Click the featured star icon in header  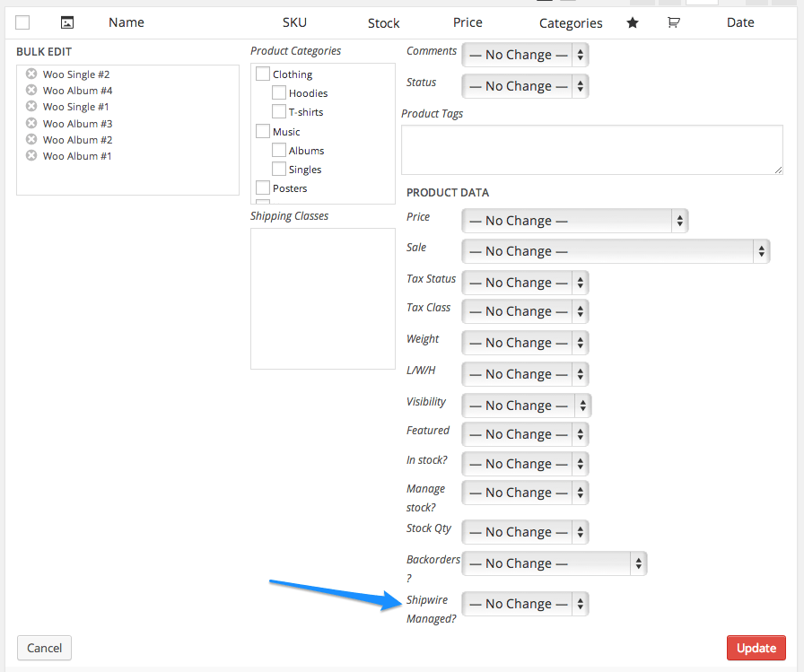pos(633,22)
